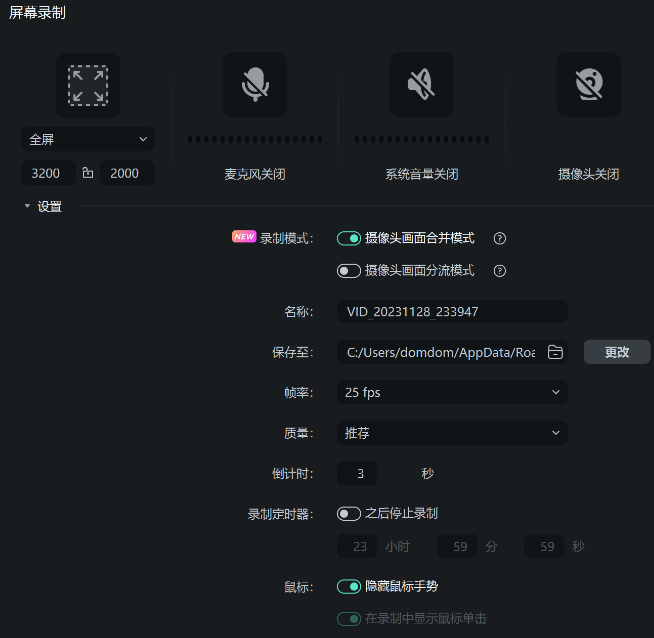The height and width of the screenshot is (638, 654).
Task: Toggle 隐藏鼠标手势 switch off
Action: pyautogui.click(x=349, y=587)
